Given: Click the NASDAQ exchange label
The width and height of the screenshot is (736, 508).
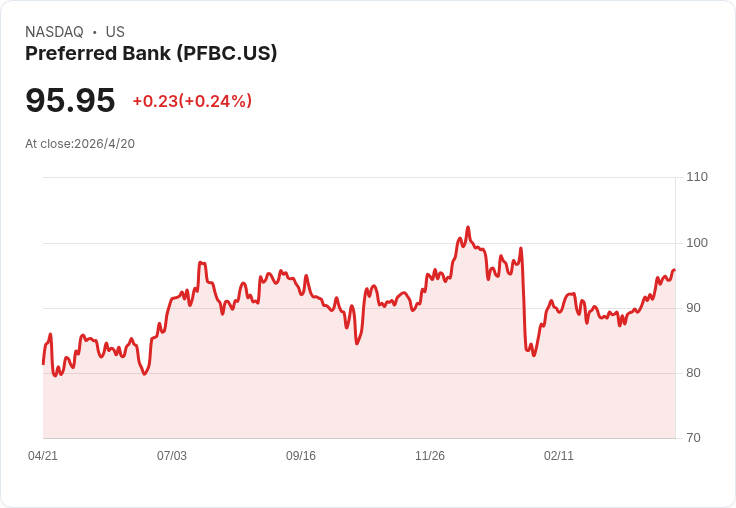Looking at the screenshot, I should pyautogui.click(x=54, y=32).
